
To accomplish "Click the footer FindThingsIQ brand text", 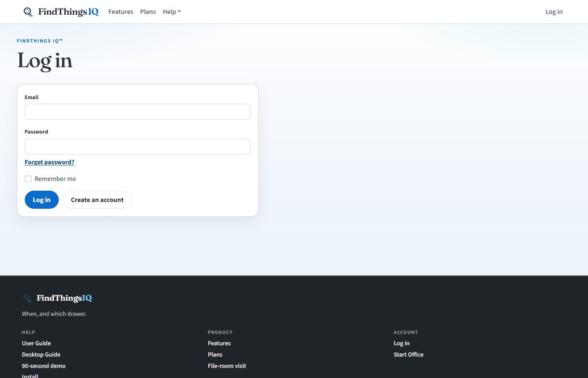I will 64,298.
